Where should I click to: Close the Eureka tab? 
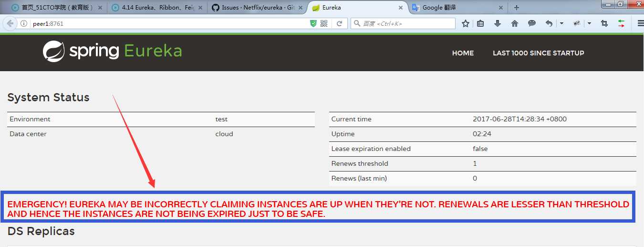tap(401, 8)
